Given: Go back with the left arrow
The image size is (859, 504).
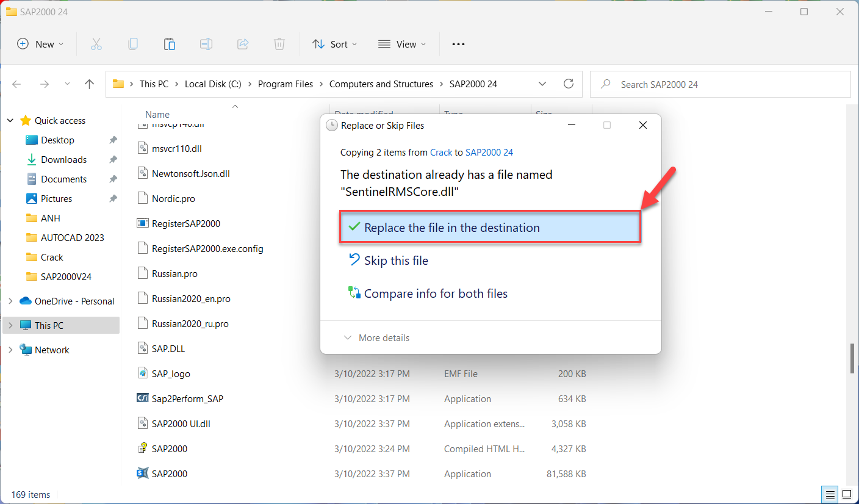Looking at the screenshot, I should [17, 84].
